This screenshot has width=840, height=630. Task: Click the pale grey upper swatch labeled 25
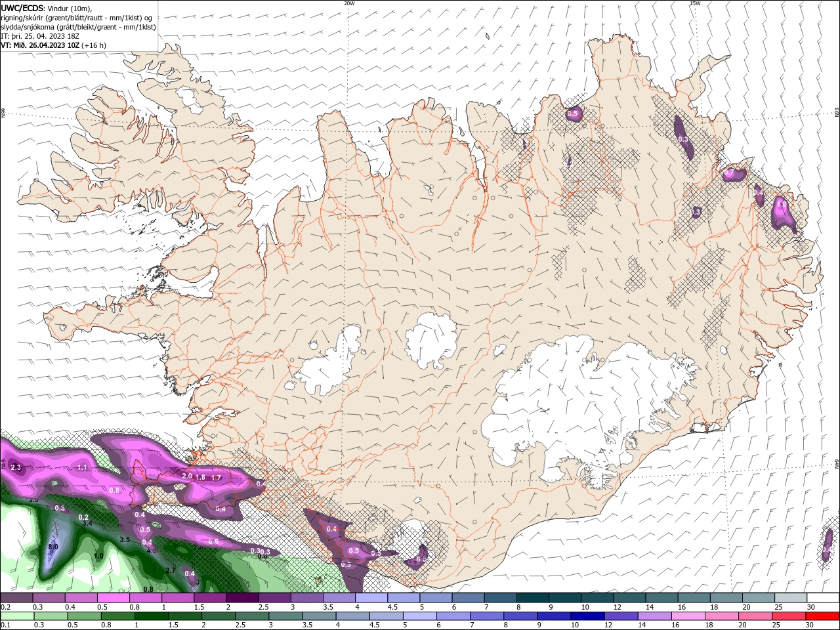[x=789, y=598]
